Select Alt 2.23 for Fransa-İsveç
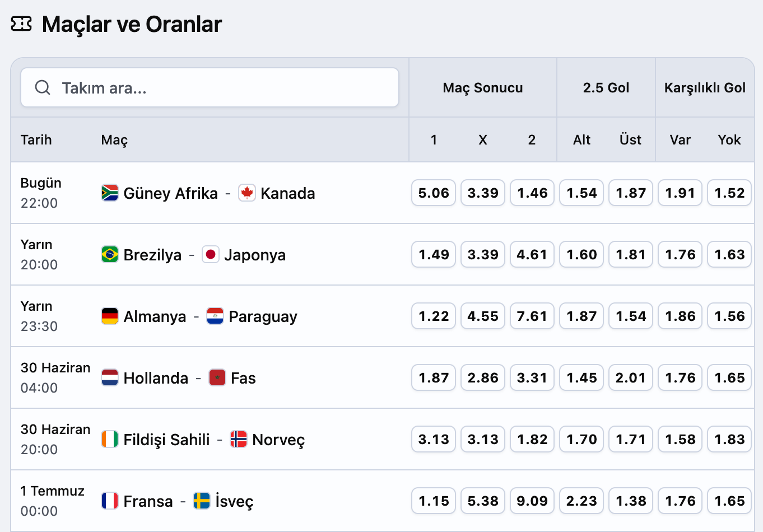The width and height of the screenshot is (763, 532). point(581,501)
